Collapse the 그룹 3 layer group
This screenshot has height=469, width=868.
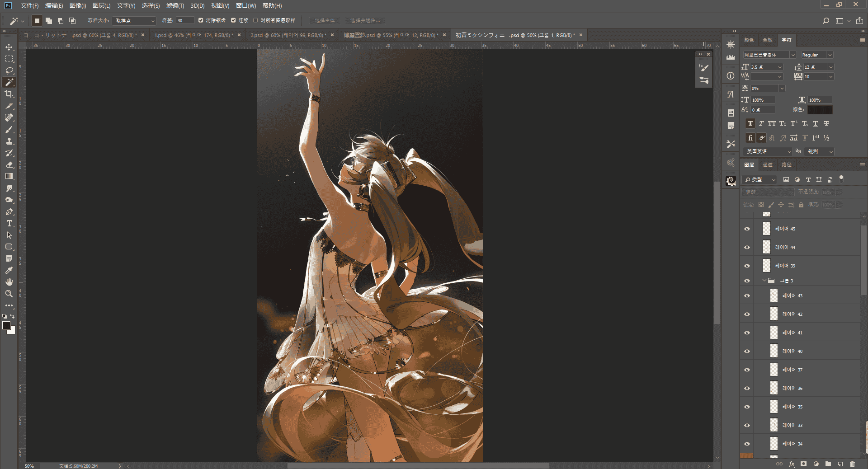coord(764,281)
